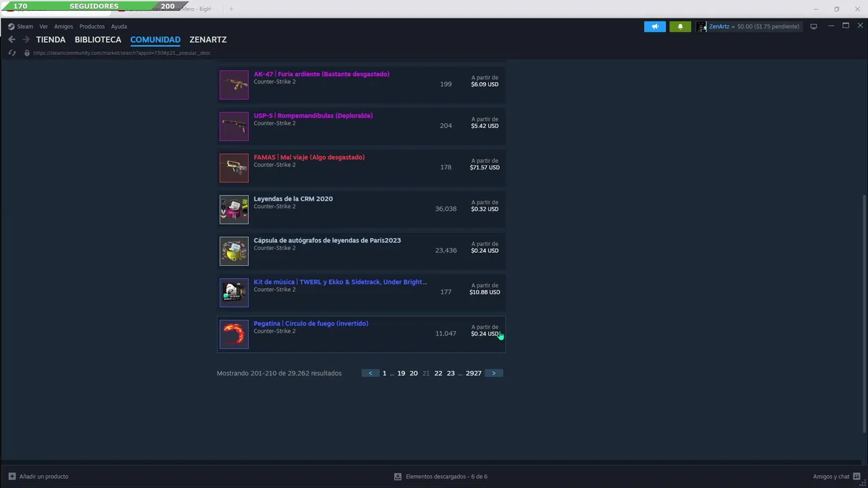Screen dimensions: 868x488
Task: Open the Amigos menu
Action: 64,26
